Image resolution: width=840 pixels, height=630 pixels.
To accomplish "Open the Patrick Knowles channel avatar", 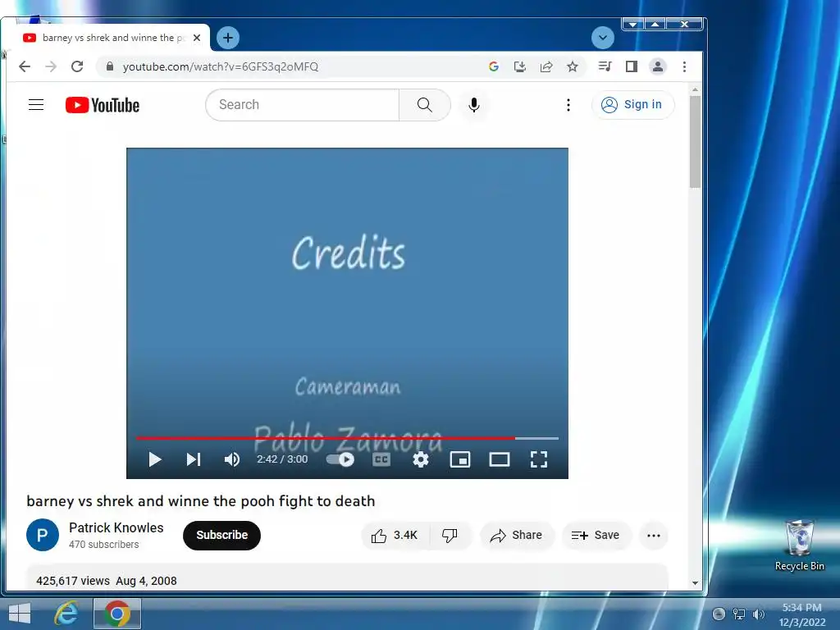I will [43, 535].
